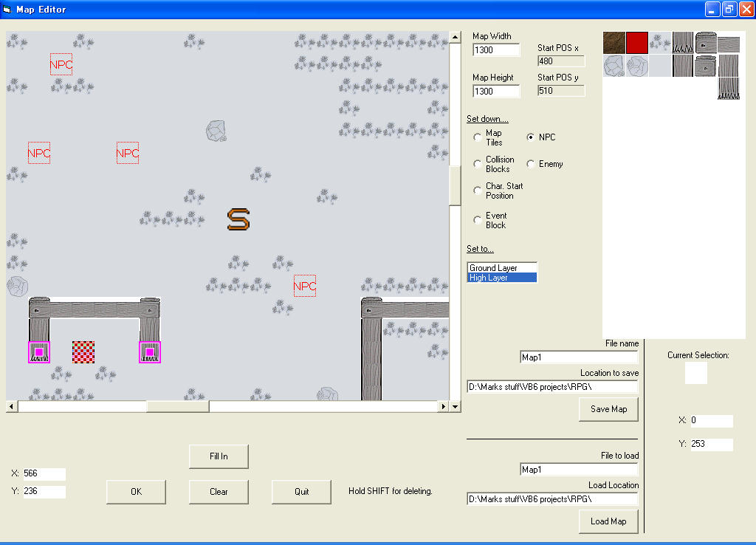This screenshot has height=545, width=756.
Task: Select the Event Block radio option
Action: [x=478, y=221]
